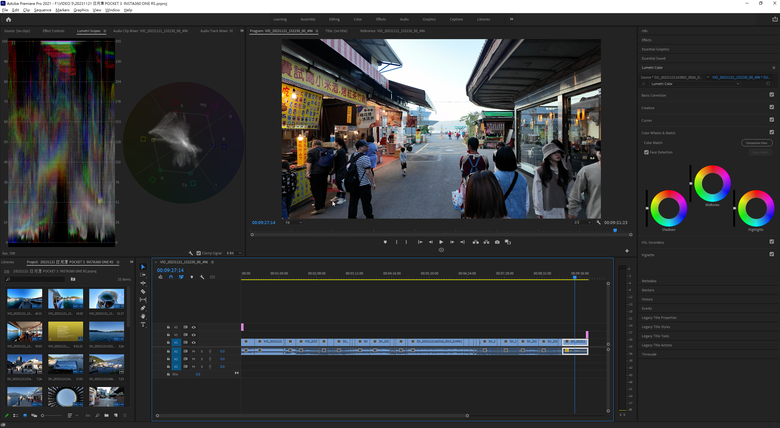Open playback resolution 1/2 dropdown

click(x=581, y=222)
